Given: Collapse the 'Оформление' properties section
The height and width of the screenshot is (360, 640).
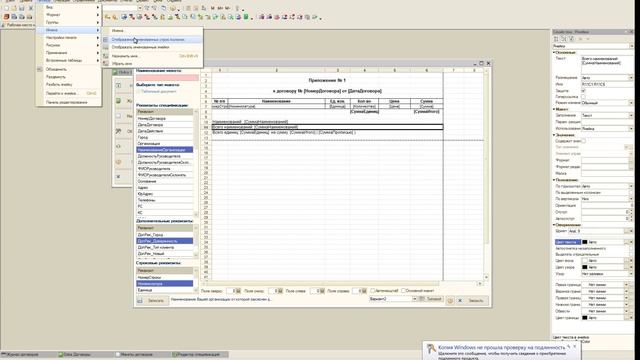Looking at the screenshot, I should tap(554, 225).
